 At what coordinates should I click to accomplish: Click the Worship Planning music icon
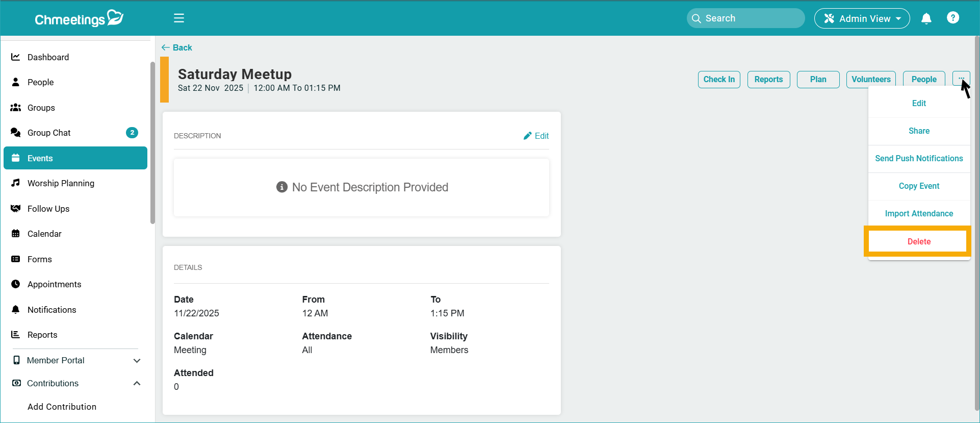[16, 183]
